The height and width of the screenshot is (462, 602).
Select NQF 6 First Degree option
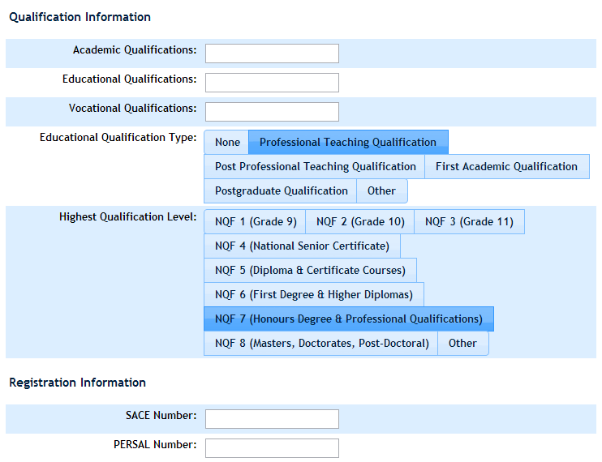(x=314, y=294)
